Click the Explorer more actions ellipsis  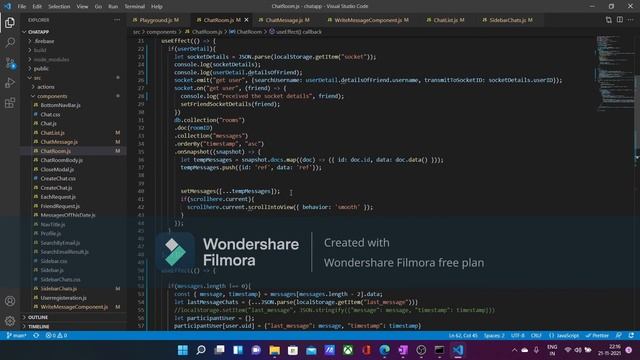(117, 20)
